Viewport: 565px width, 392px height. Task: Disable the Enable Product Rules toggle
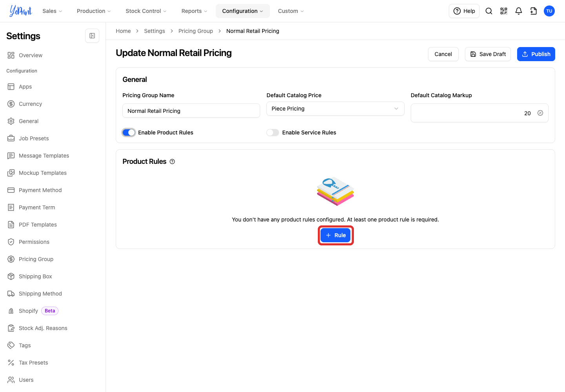click(x=129, y=132)
